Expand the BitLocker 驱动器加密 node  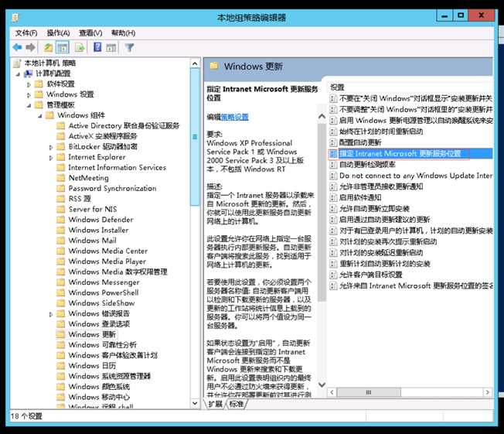[x=51, y=147]
